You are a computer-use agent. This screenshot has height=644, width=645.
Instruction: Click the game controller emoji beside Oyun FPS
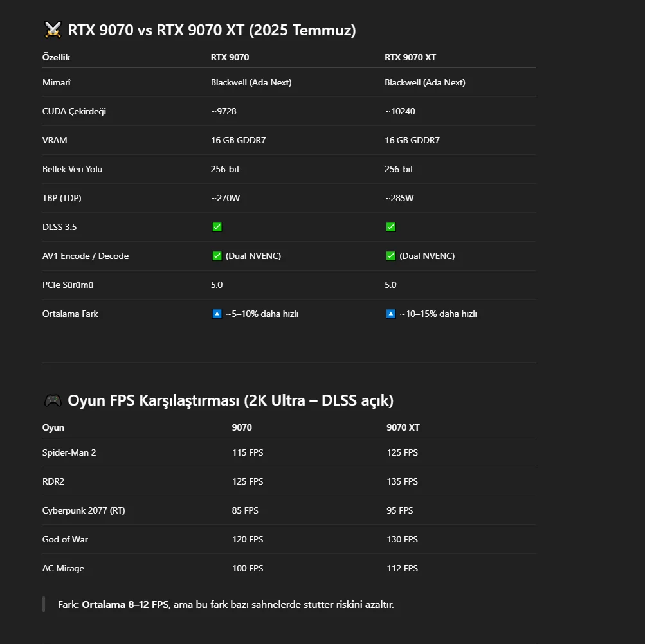tap(53, 400)
